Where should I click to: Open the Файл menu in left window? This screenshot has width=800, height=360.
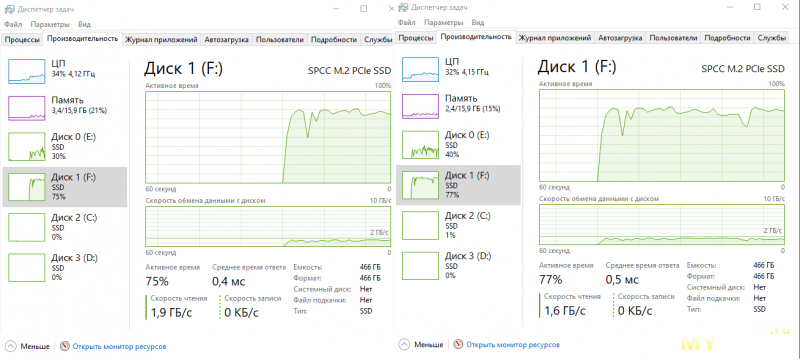[x=13, y=24]
